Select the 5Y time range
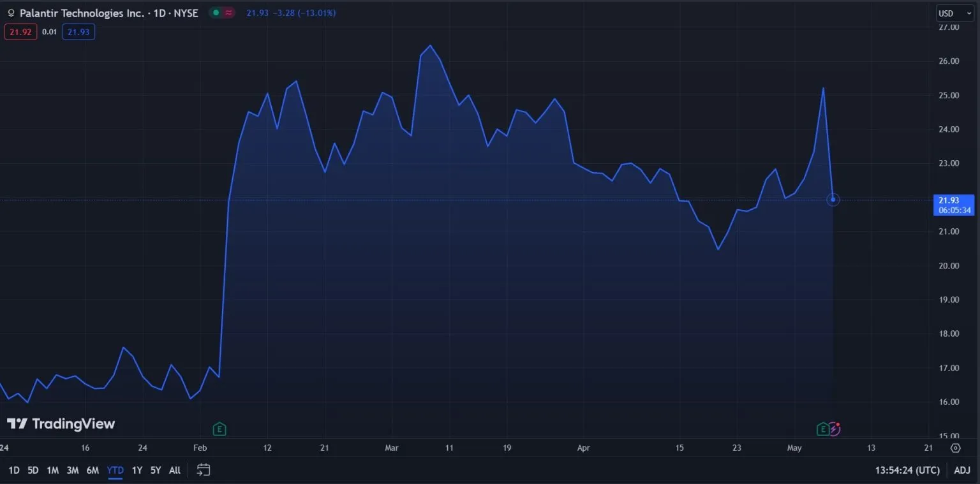 pos(156,471)
